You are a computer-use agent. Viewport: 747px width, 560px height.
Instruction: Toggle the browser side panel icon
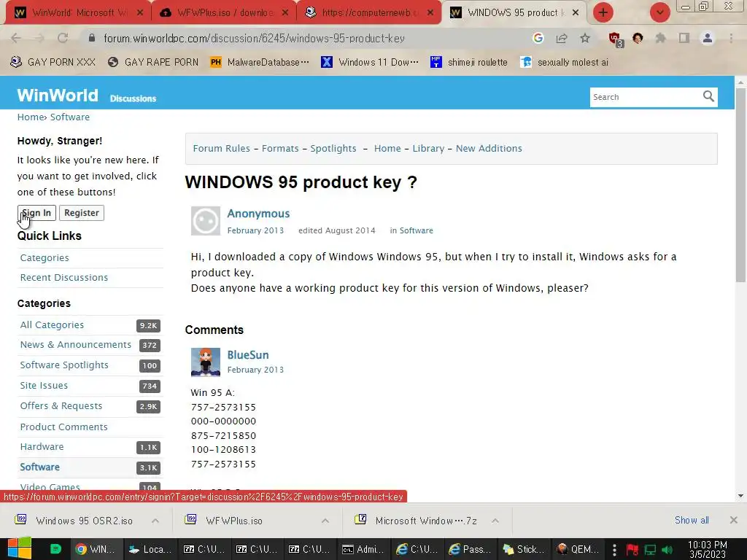[684, 38]
